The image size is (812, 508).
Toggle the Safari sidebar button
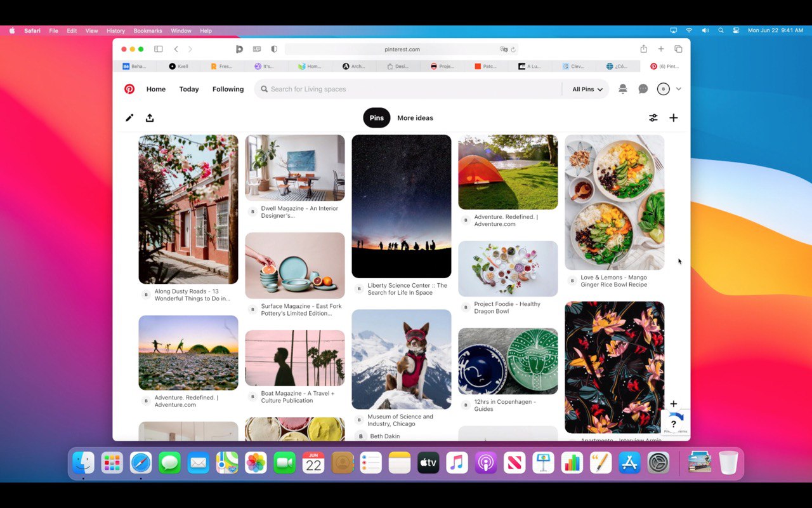click(x=159, y=49)
